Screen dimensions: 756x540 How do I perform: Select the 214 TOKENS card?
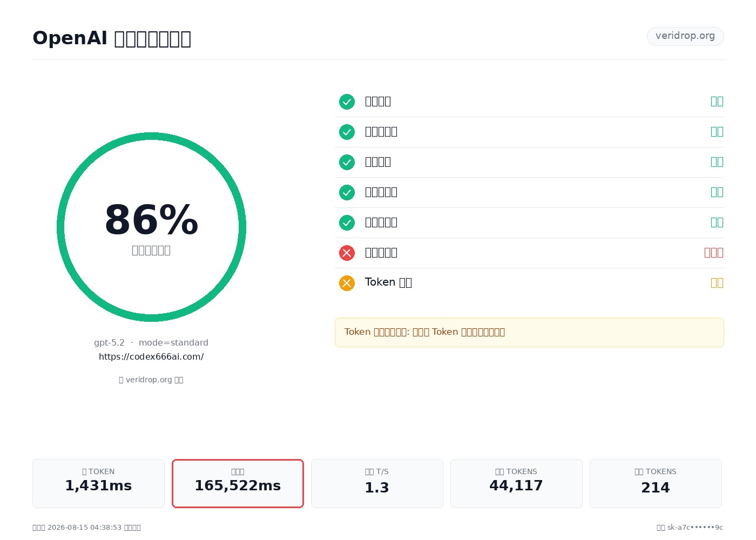tap(656, 483)
